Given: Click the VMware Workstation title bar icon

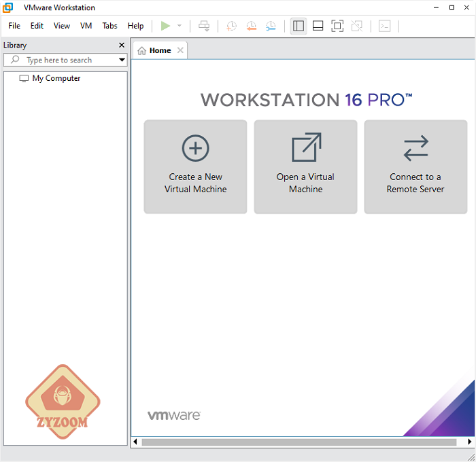Looking at the screenshot, I should coord(8,7).
